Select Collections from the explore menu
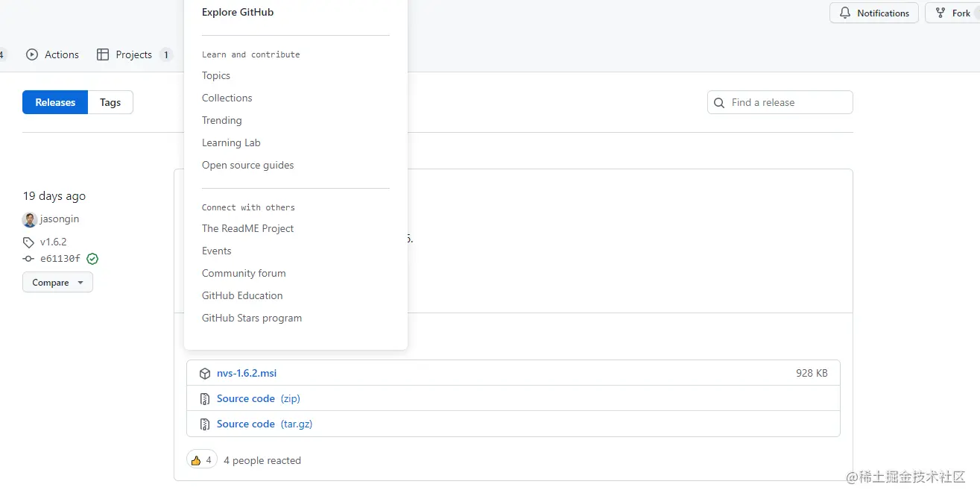Screen dimensions: 980x499 (227, 98)
